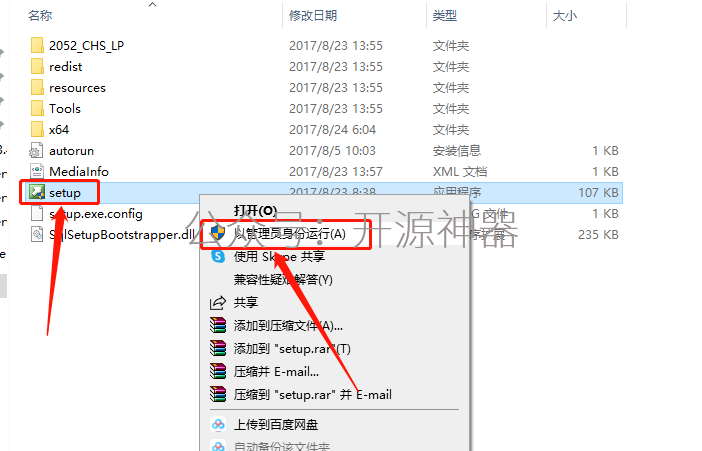The image size is (702, 451).
Task: Select the Tools folder name
Action: click(65, 108)
